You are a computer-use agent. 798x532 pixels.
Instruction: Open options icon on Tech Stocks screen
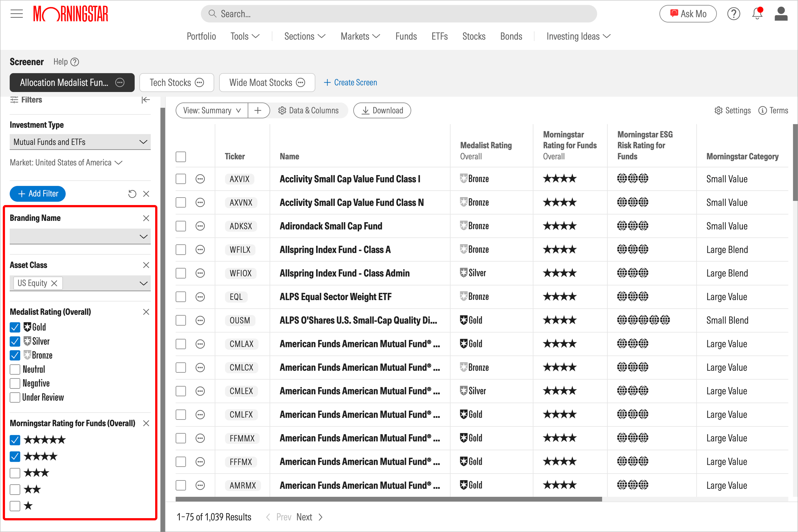[x=199, y=83]
